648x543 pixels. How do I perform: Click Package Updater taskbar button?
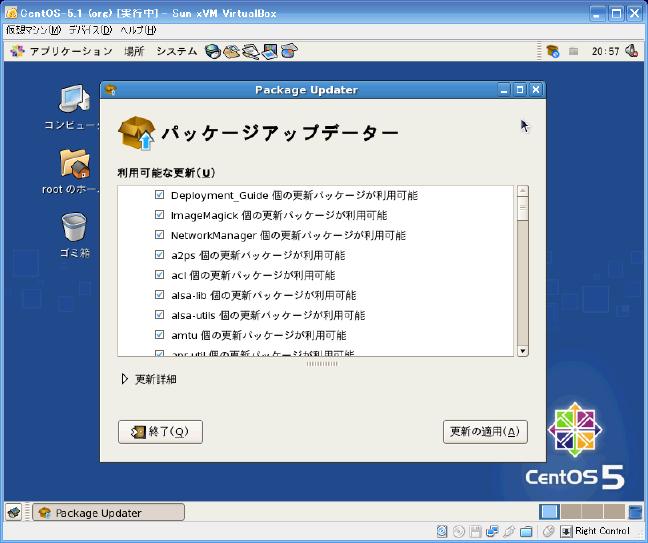(109, 512)
